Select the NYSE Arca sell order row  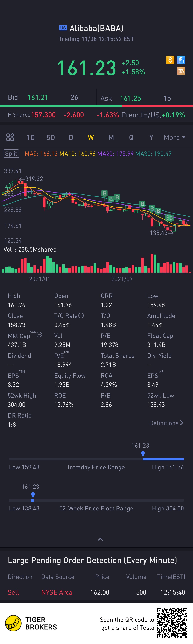96,592
